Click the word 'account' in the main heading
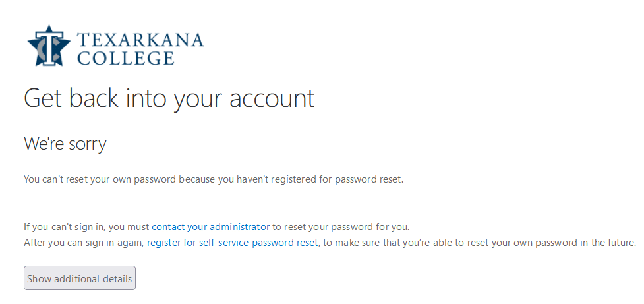This screenshot has height=304, width=644. 272,99
